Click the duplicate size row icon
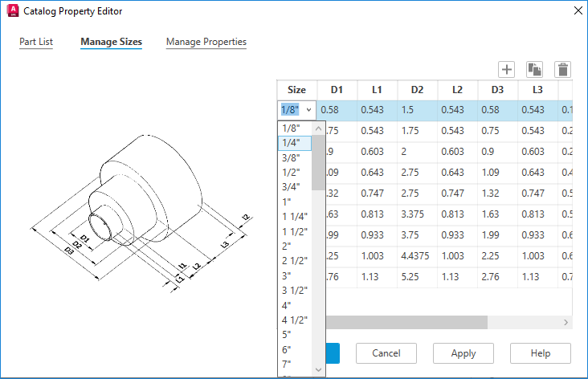This screenshot has width=588, height=379. point(534,69)
